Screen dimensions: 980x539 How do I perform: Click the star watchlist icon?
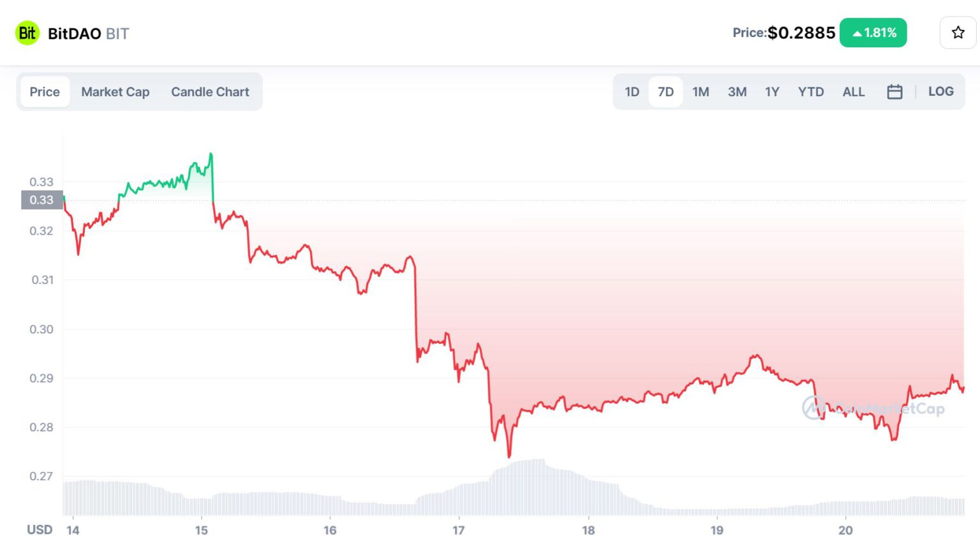958,33
